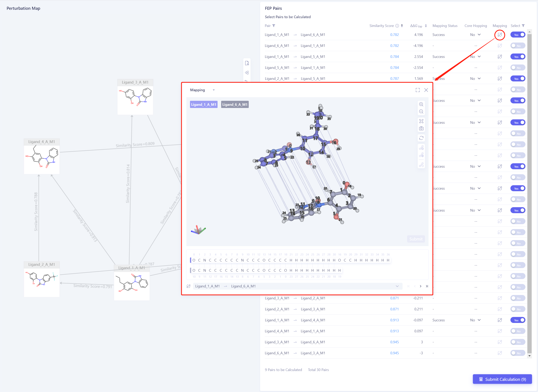Viewport: 538px width, 392px height.
Task: Click Submit in the Mapping viewer
Action: coord(416,239)
